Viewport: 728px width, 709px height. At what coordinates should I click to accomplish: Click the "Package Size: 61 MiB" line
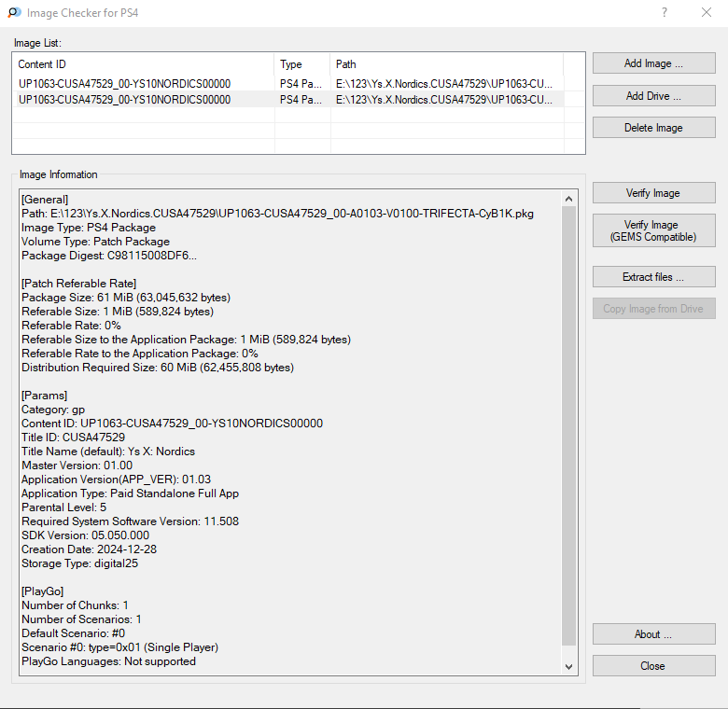click(x=126, y=297)
